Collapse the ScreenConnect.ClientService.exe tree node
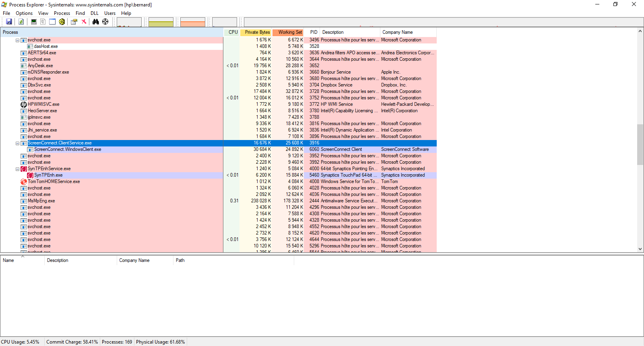The height and width of the screenshot is (346, 644). (17, 143)
